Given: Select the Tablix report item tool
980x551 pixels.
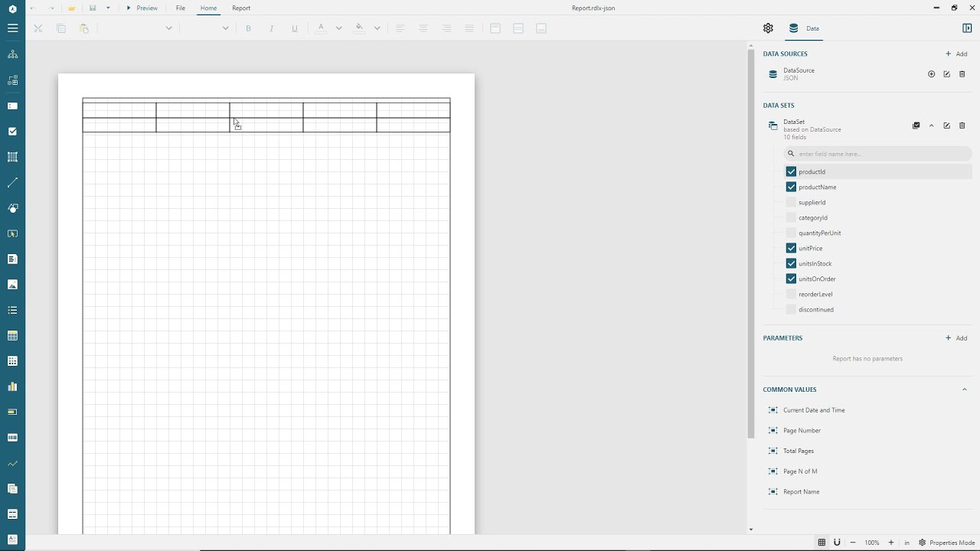Looking at the screenshot, I should 12,361.
